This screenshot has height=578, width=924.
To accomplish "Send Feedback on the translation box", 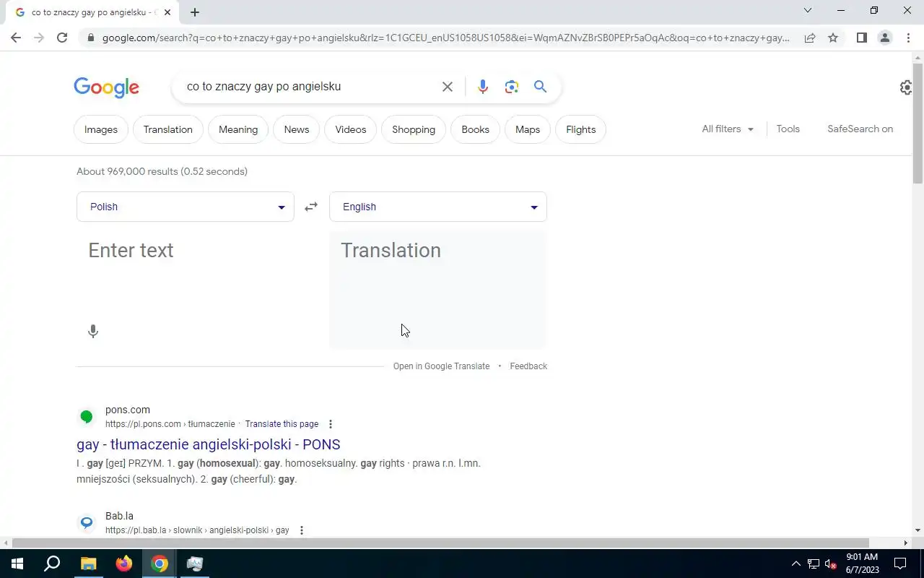I will point(528,366).
